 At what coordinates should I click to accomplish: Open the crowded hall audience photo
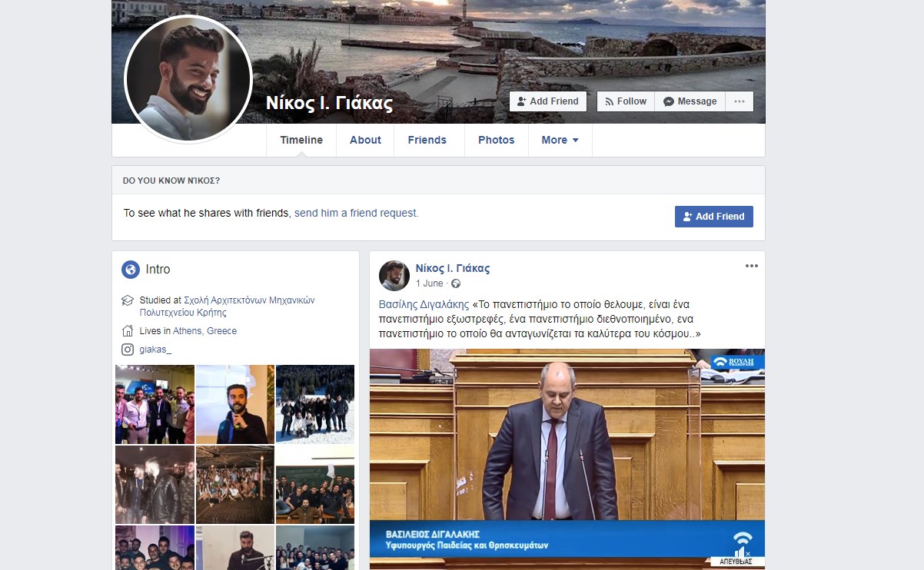pos(235,485)
